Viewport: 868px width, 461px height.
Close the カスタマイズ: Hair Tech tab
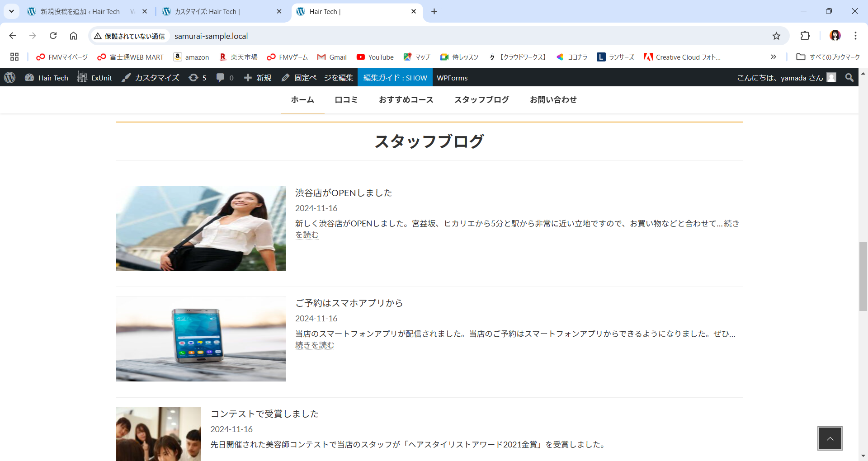point(279,11)
